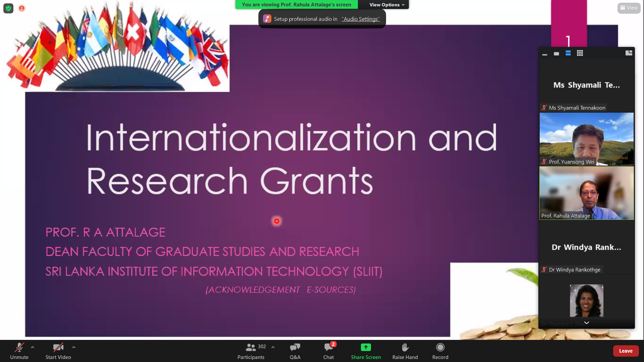Click the Prof. Rahula Attalage name label
This screenshot has width=644, height=362.
pyautogui.click(x=566, y=216)
